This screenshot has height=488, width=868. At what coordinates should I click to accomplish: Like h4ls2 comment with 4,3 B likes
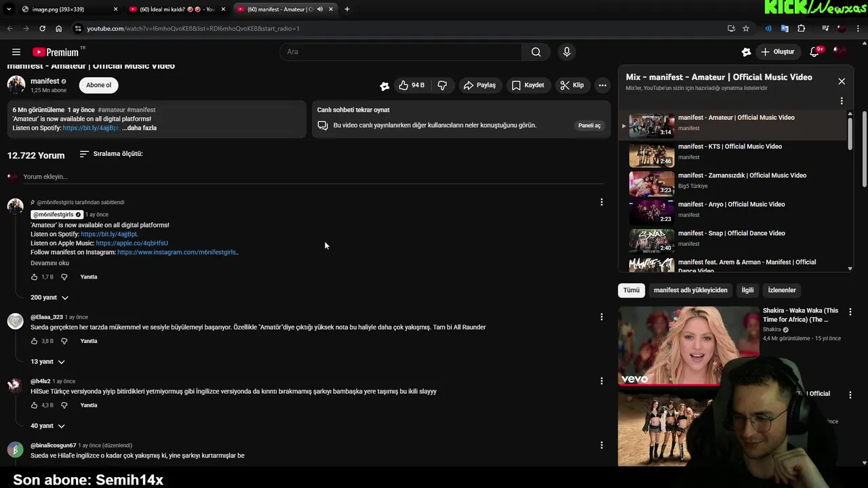35,405
